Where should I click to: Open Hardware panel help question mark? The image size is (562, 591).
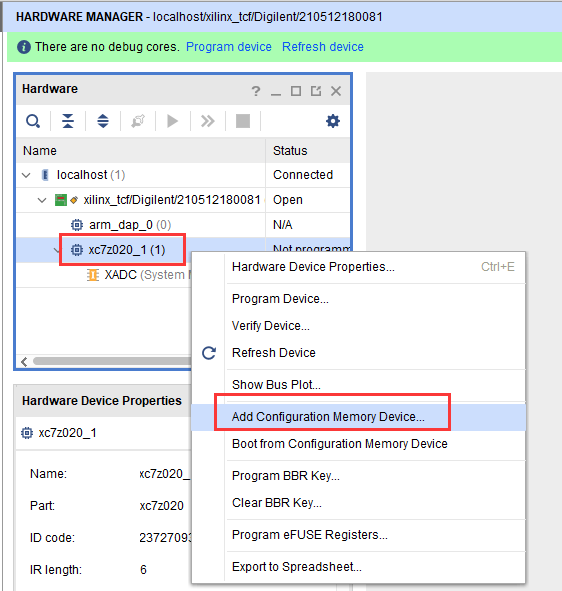point(256,91)
